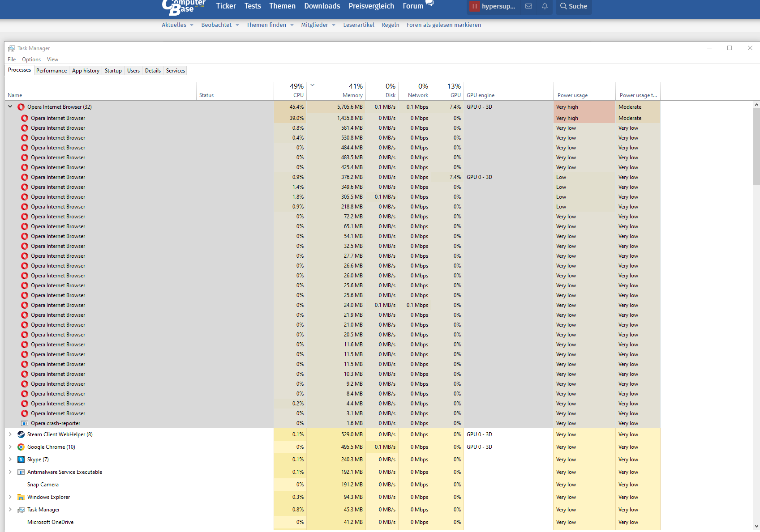The width and height of the screenshot is (760, 532).
Task: Open the File menu
Action: tap(12, 60)
